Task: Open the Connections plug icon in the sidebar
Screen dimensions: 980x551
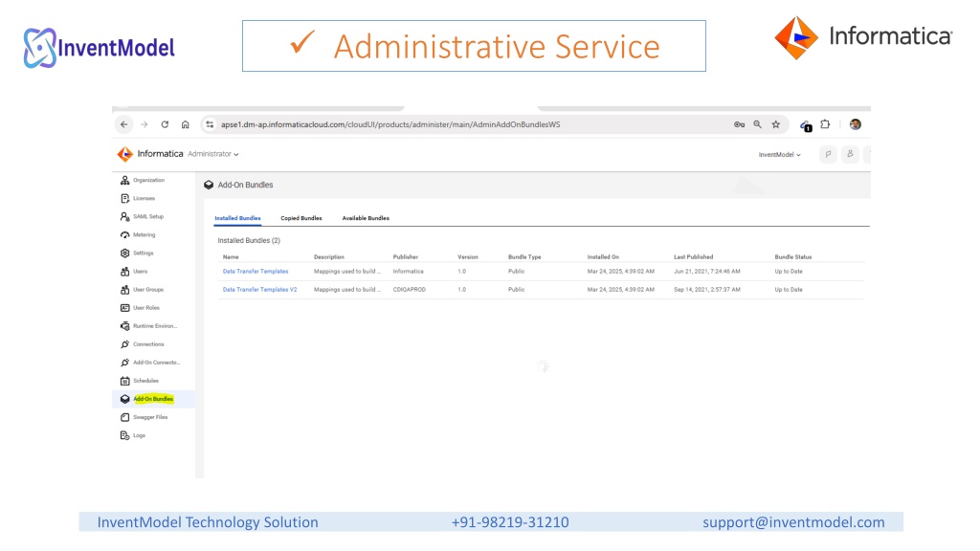Action: [x=125, y=344]
